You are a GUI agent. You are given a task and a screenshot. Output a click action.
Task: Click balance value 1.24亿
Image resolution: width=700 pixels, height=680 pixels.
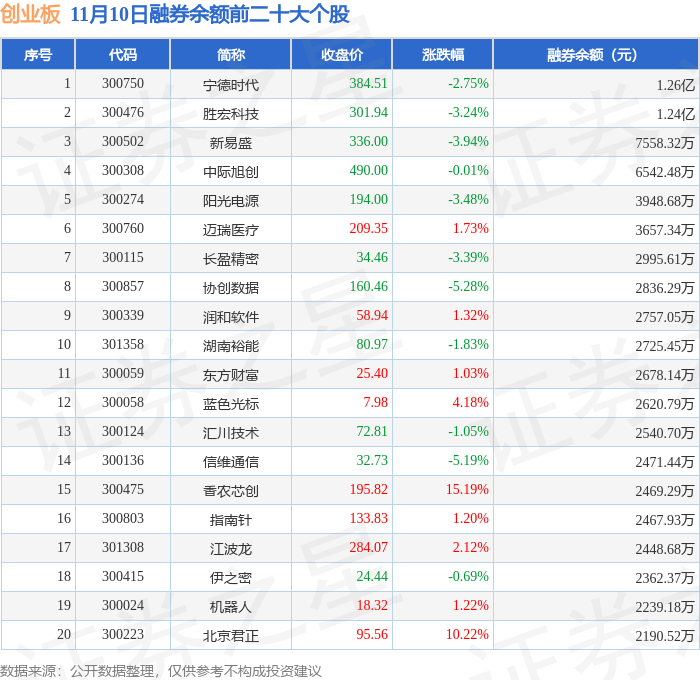pos(675,114)
